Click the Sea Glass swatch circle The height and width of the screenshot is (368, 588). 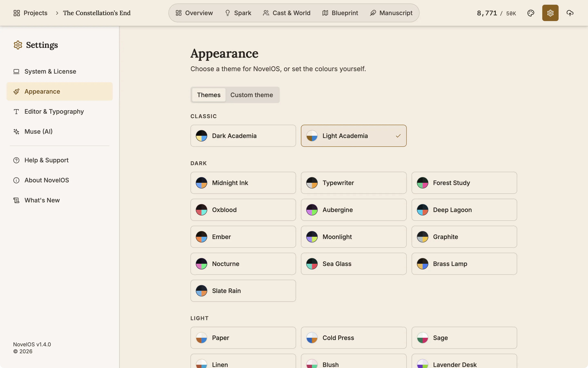coord(312,264)
